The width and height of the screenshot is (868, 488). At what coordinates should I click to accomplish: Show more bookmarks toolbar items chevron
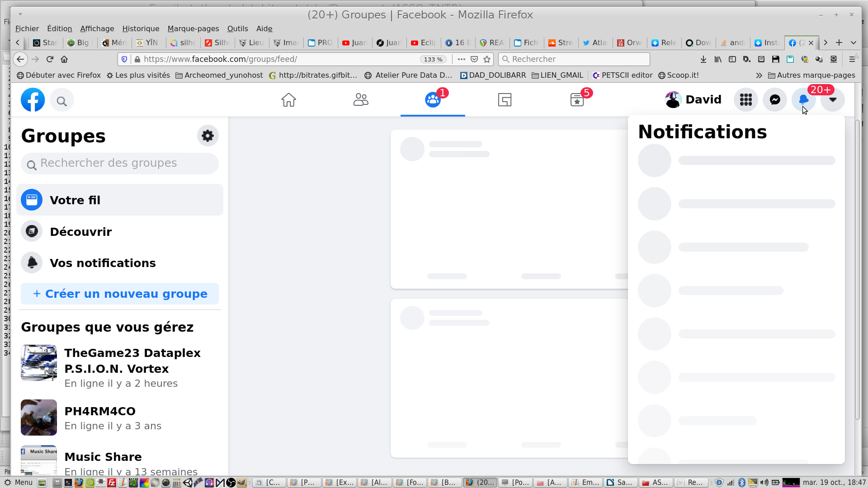click(x=759, y=75)
